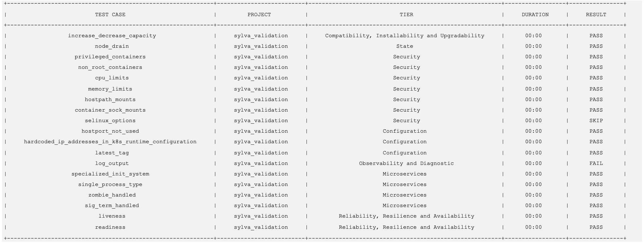
Task: Click the SKIP result text
Action: [596, 121]
